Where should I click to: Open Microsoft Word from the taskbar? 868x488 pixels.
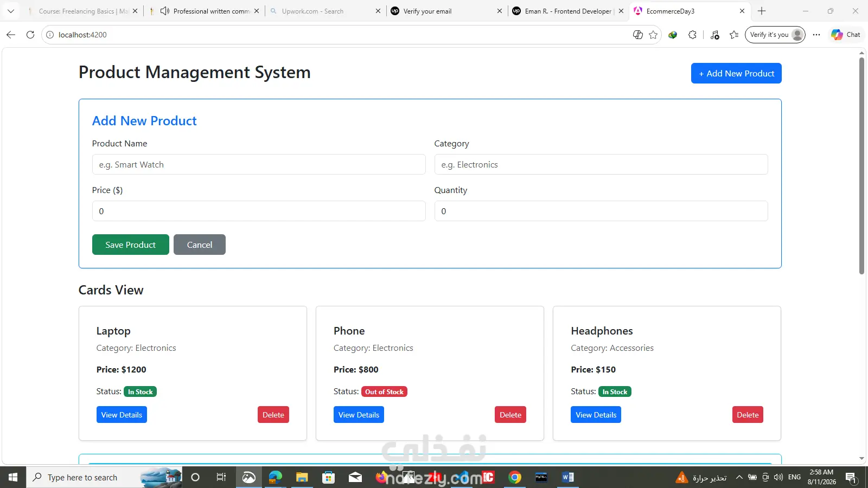(568, 477)
